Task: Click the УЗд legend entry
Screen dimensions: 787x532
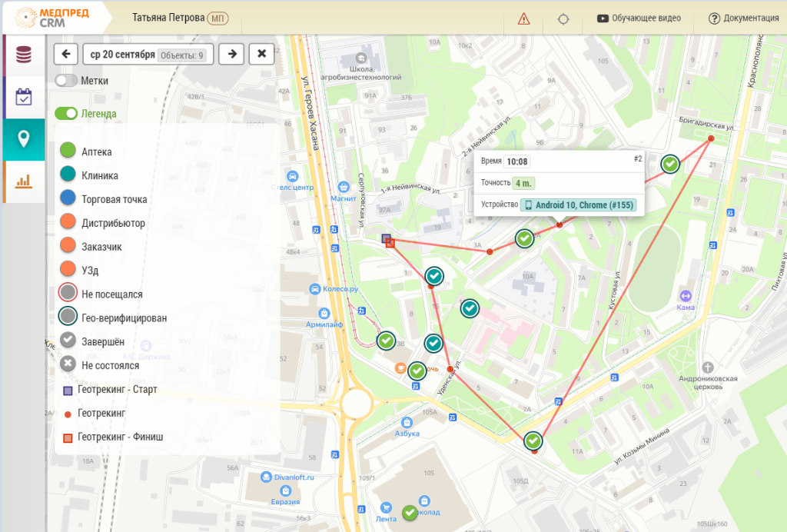Action: pyautogui.click(x=79, y=270)
